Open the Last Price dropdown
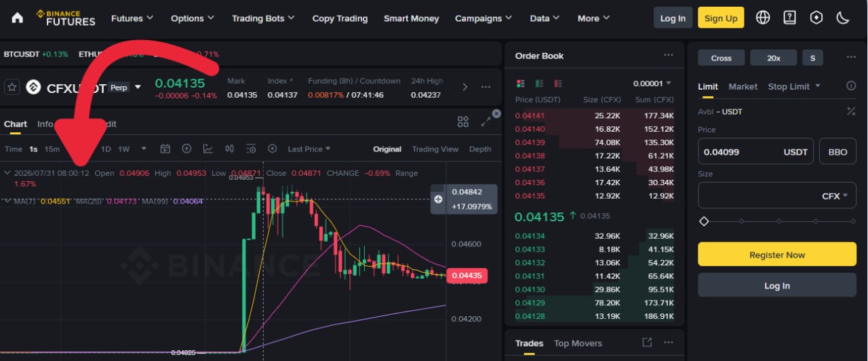868x361 pixels. click(309, 149)
